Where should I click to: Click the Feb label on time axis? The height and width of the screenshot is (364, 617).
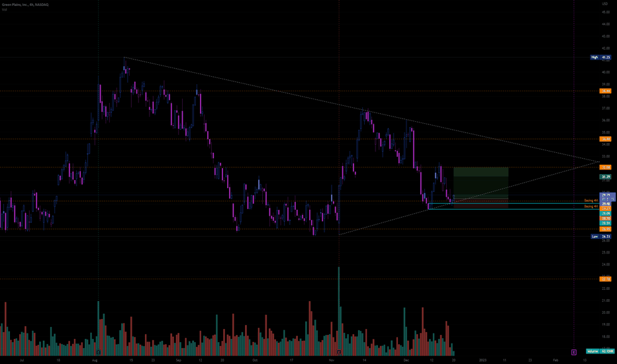555,360
